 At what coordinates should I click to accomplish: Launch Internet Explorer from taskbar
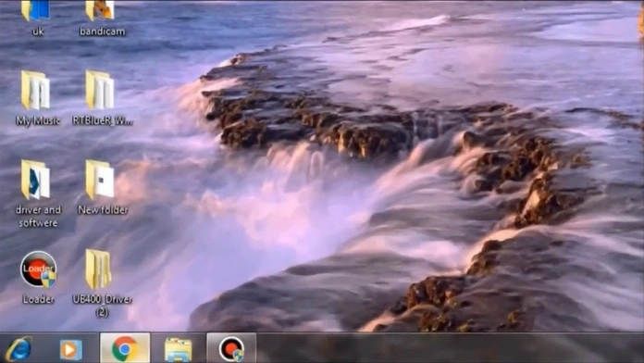[x=19, y=349]
